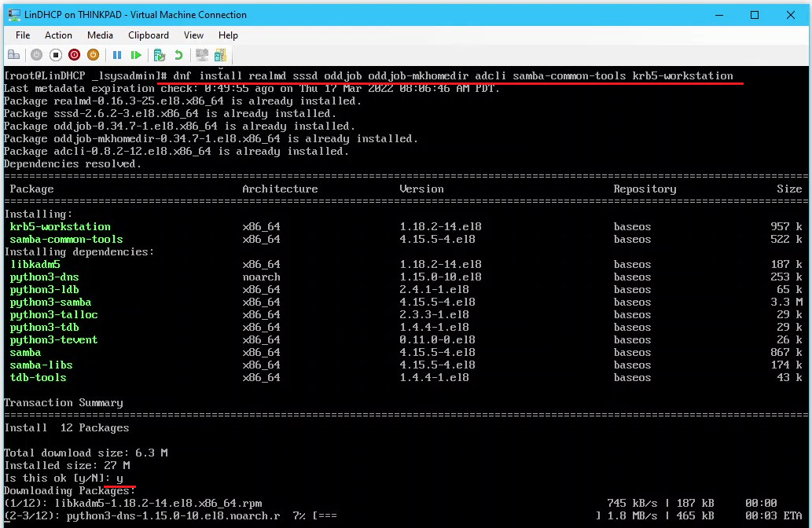Click the 'Transaction Summary' heading
The image size is (812, 528).
pyautogui.click(x=64, y=403)
